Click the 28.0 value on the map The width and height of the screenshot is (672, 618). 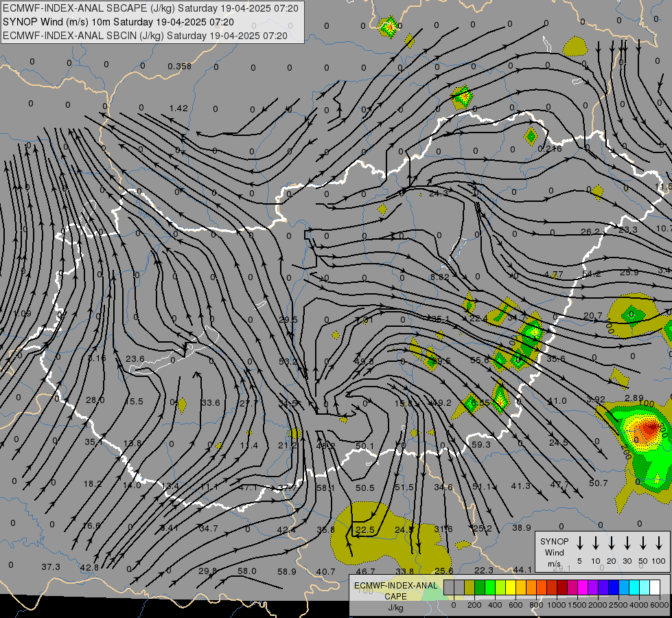click(x=95, y=400)
